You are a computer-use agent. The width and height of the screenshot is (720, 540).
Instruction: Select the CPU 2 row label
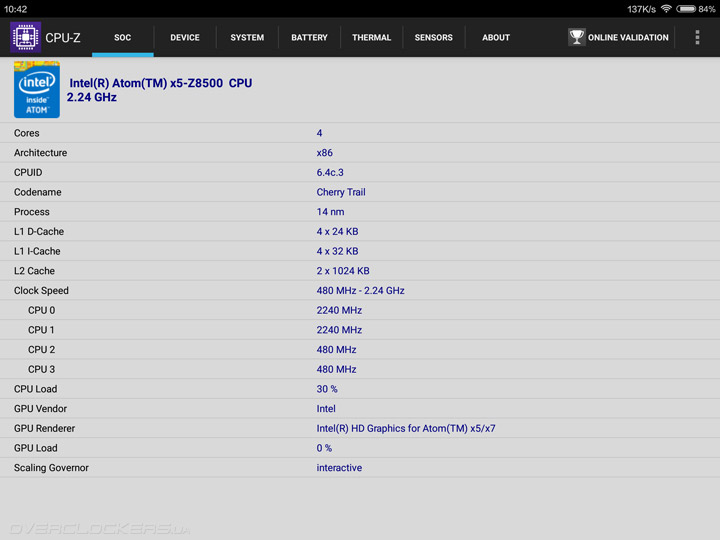click(41, 350)
